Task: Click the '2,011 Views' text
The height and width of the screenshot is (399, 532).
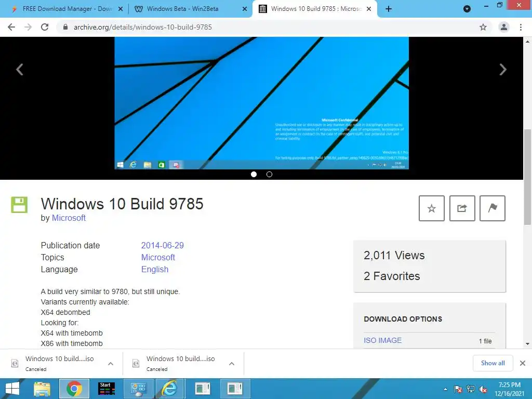Action: coord(394,255)
